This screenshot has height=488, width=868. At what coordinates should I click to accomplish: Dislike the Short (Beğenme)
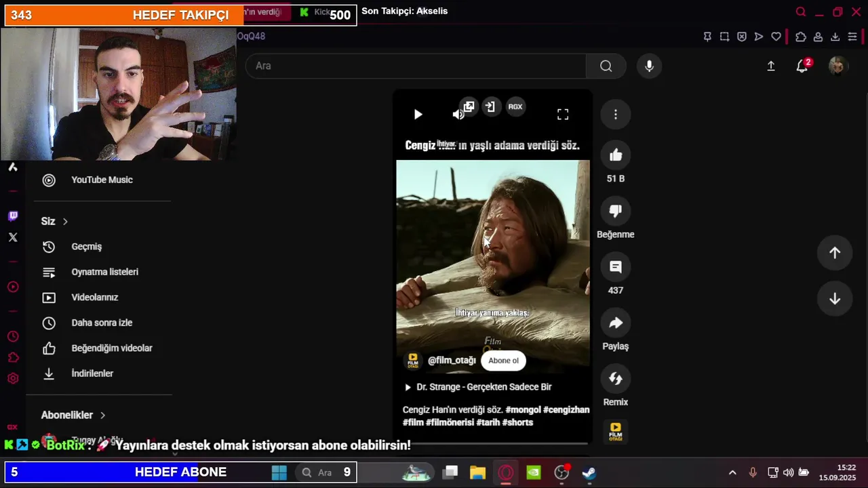click(616, 211)
